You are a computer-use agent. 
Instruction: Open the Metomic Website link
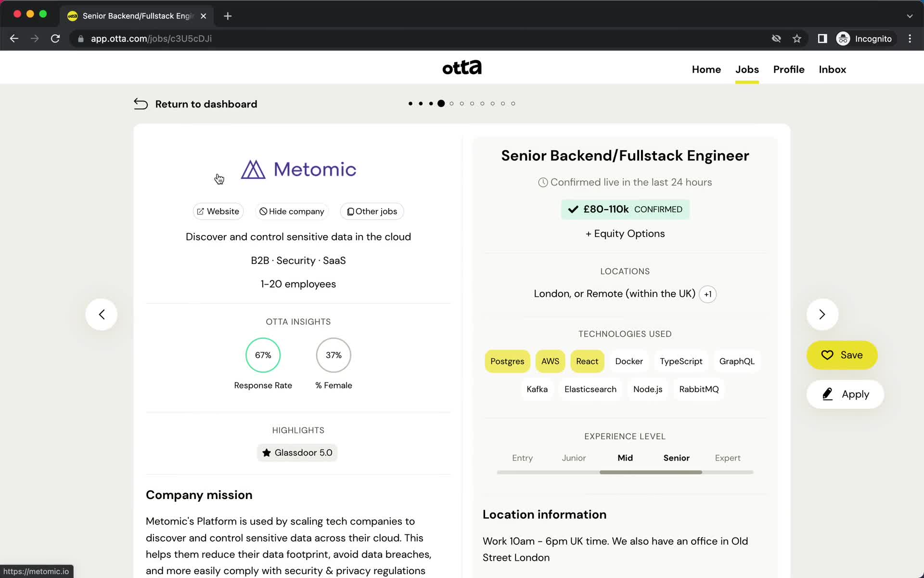[218, 211]
